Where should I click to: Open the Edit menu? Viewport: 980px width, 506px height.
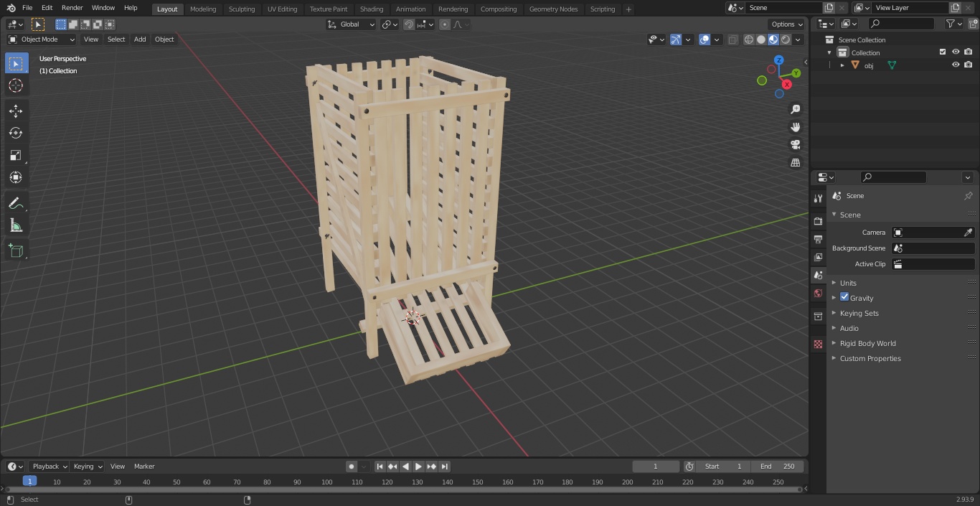coord(47,8)
